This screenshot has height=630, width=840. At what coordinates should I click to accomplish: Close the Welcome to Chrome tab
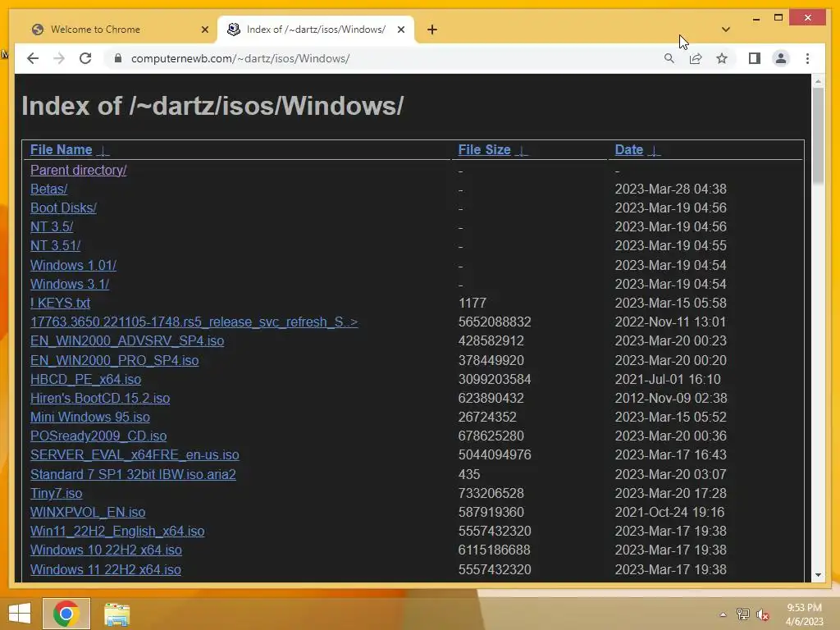pyautogui.click(x=204, y=30)
